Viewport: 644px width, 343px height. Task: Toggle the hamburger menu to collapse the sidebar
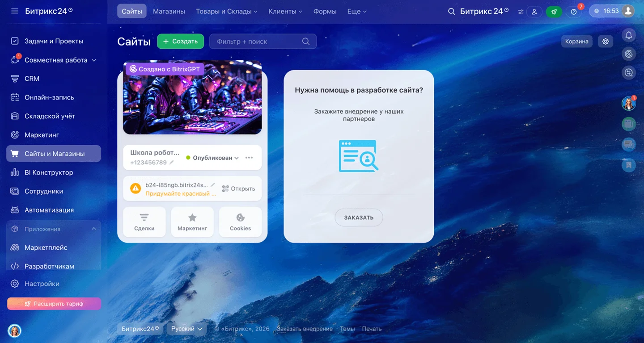tap(15, 11)
